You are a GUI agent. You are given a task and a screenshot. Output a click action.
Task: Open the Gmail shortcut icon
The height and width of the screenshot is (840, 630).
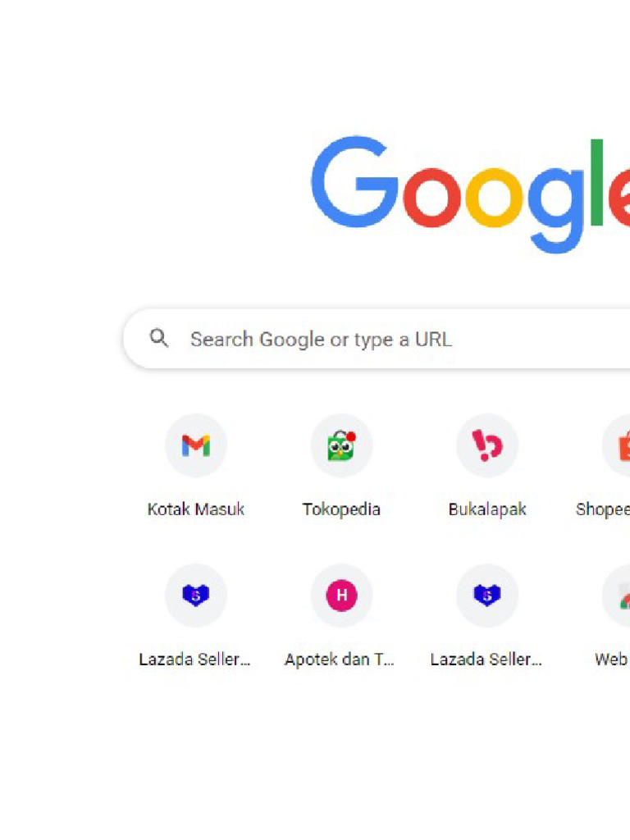[196, 445]
